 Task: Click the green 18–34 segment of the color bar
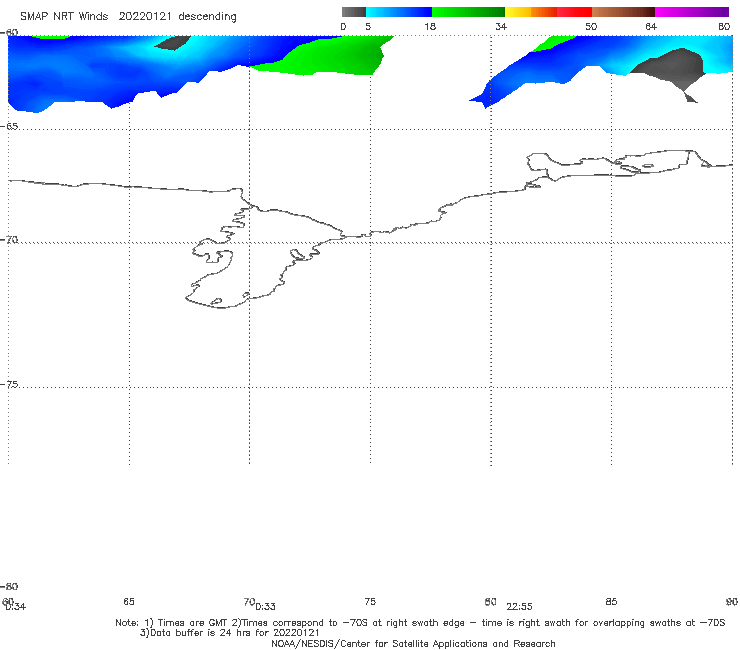point(468,12)
